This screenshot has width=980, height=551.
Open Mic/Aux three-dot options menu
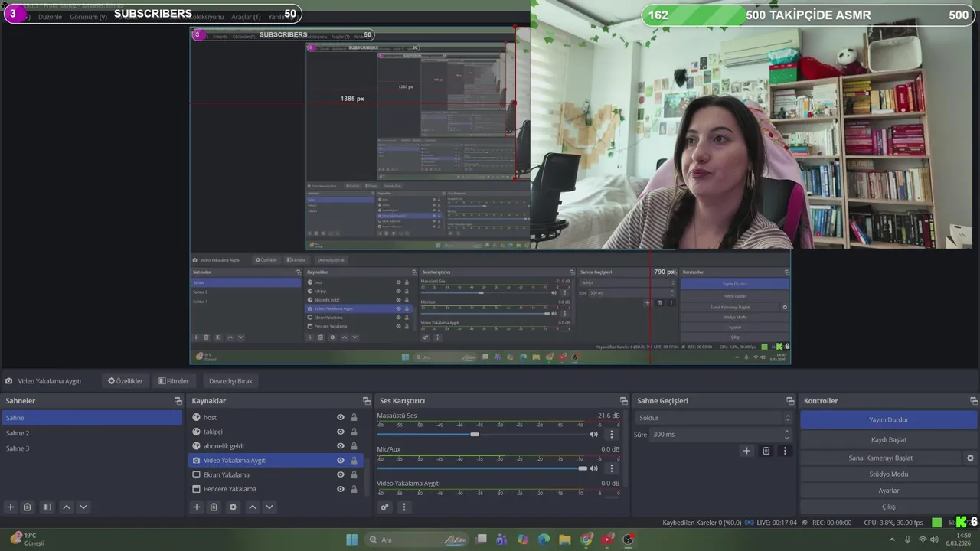click(x=611, y=468)
